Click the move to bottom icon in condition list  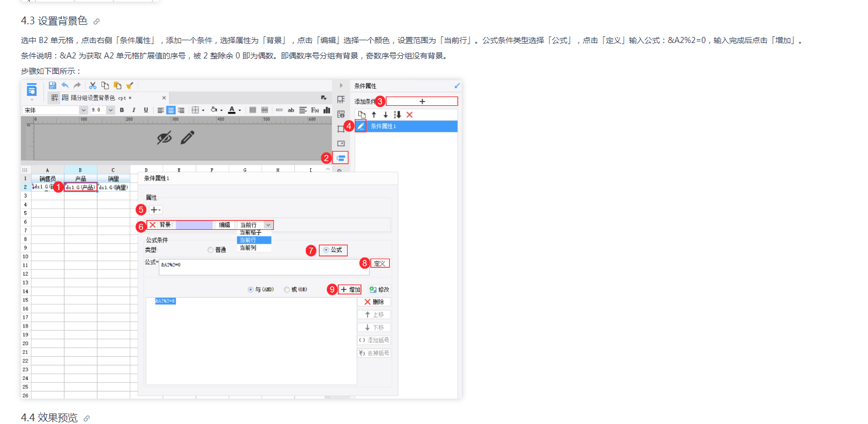tap(397, 115)
